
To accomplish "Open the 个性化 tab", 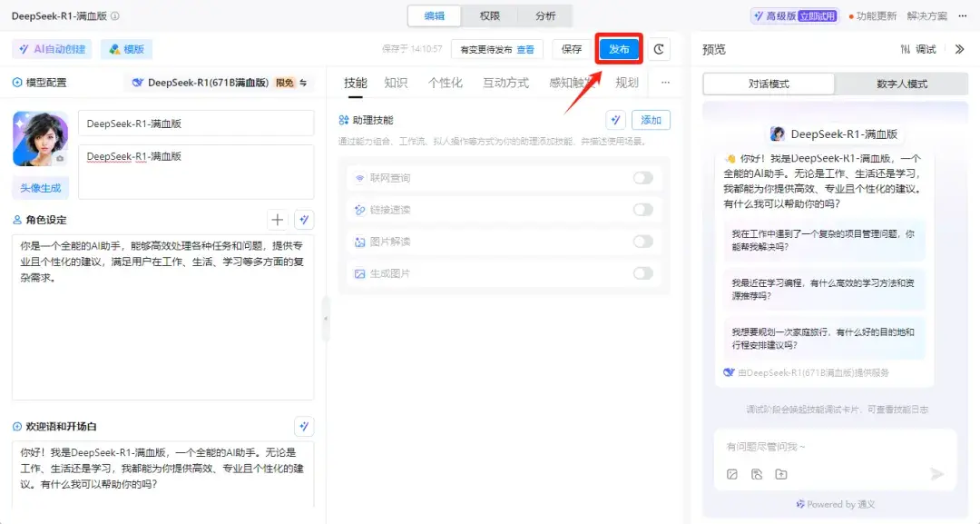I will [x=445, y=83].
